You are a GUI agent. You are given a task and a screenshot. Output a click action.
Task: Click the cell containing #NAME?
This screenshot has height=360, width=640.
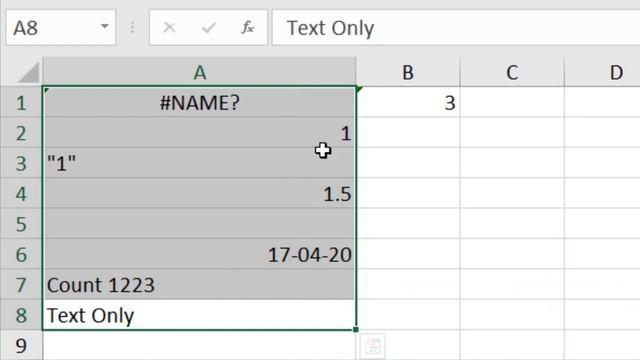point(200,102)
